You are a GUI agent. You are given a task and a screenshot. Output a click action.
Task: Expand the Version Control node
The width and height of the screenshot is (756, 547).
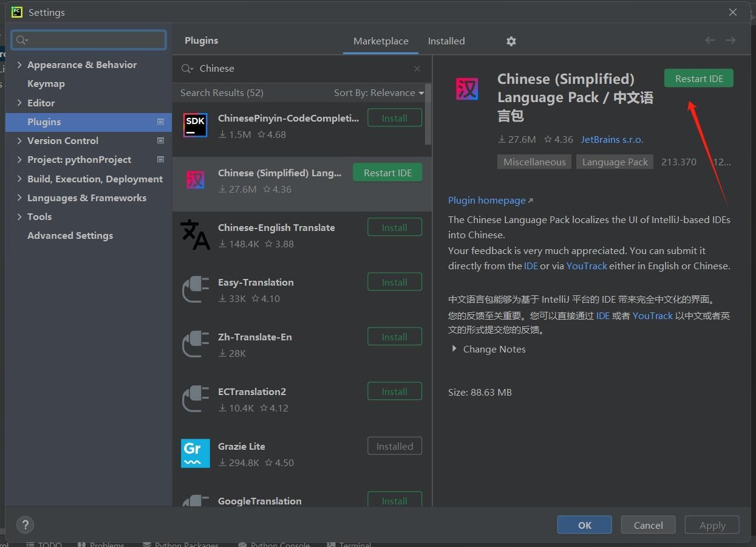19,140
